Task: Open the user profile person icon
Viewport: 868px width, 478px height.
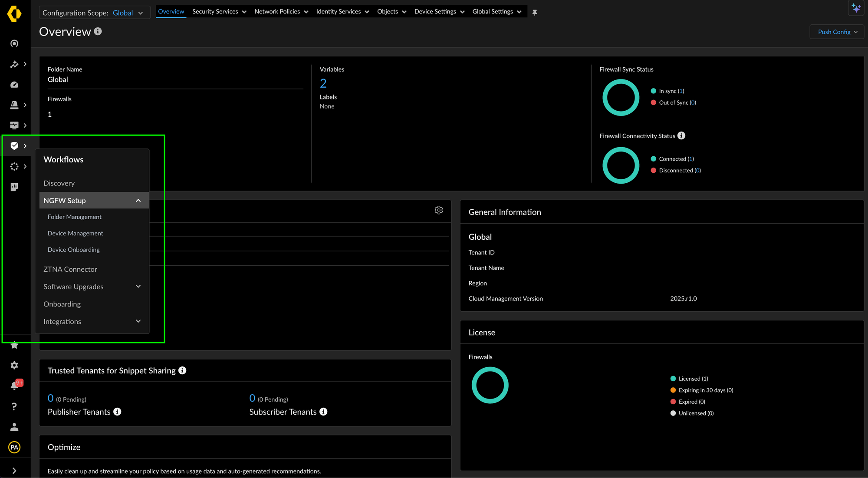Action: [14, 427]
